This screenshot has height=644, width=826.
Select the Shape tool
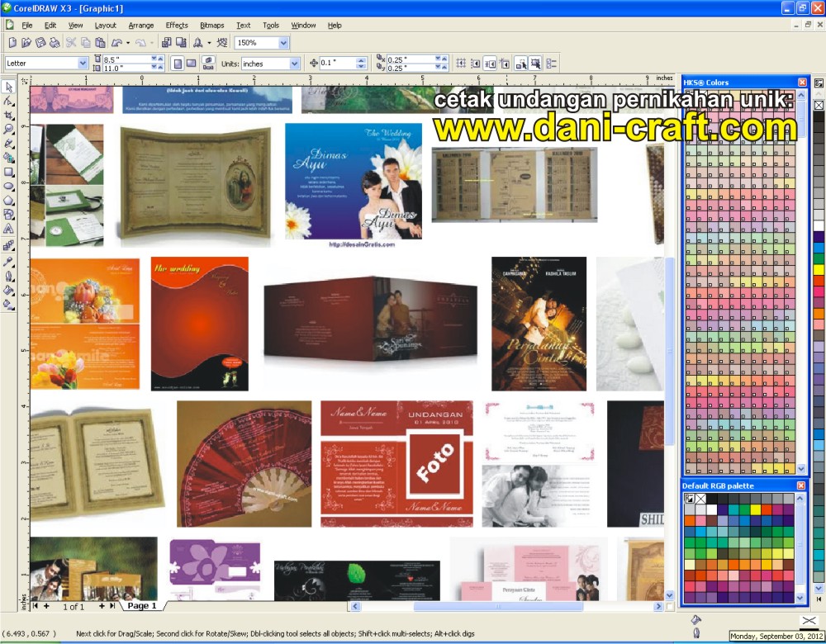(8, 101)
